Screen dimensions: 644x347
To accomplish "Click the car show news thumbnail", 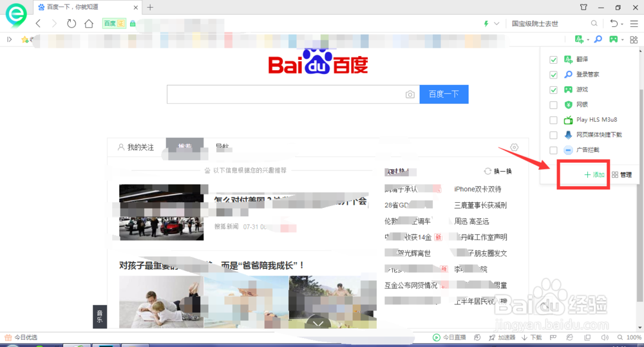I will point(162,212).
